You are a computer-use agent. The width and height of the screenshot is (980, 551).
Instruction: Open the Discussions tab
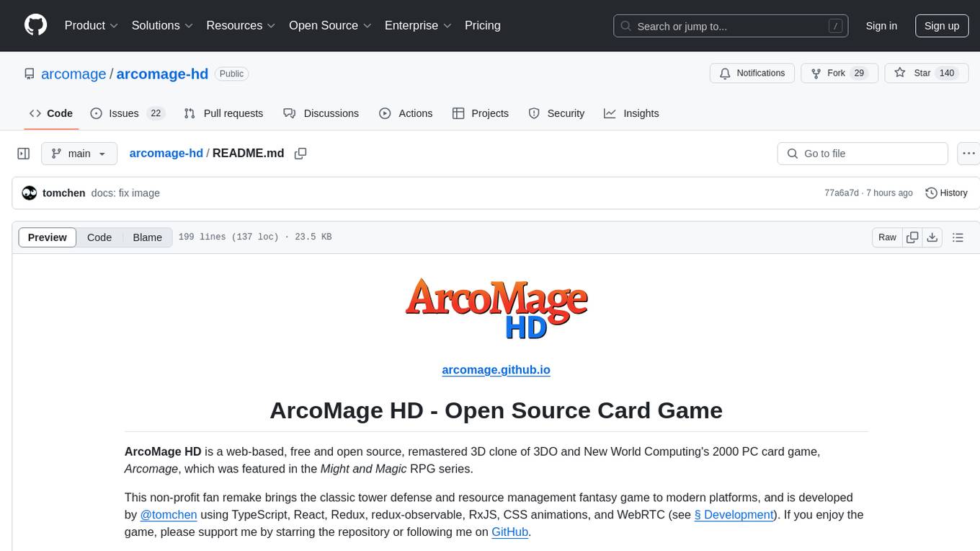point(321,113)
